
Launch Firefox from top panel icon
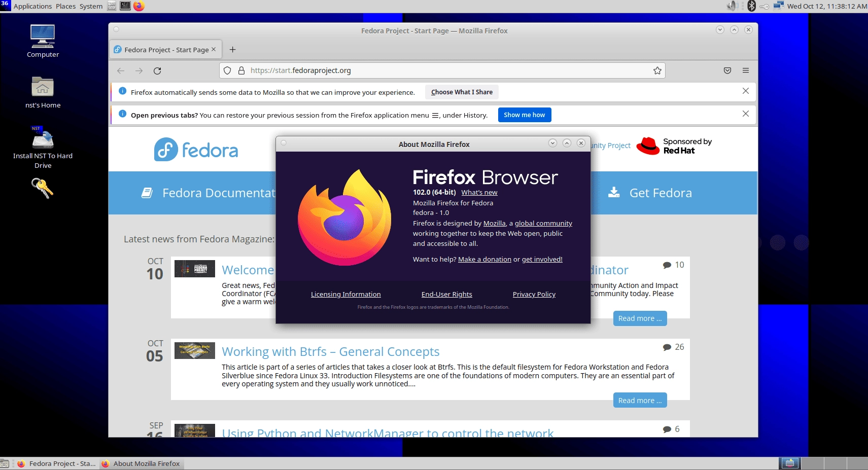point(138,6)
